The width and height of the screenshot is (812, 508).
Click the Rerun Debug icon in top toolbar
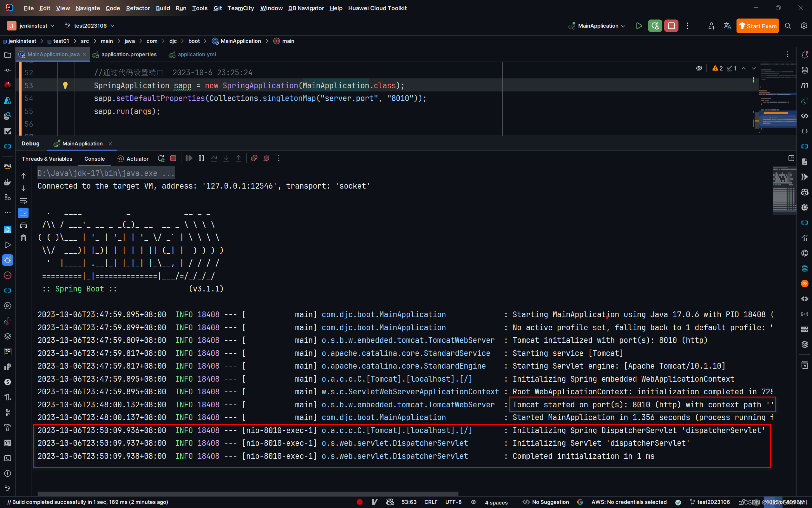point(655,26)
